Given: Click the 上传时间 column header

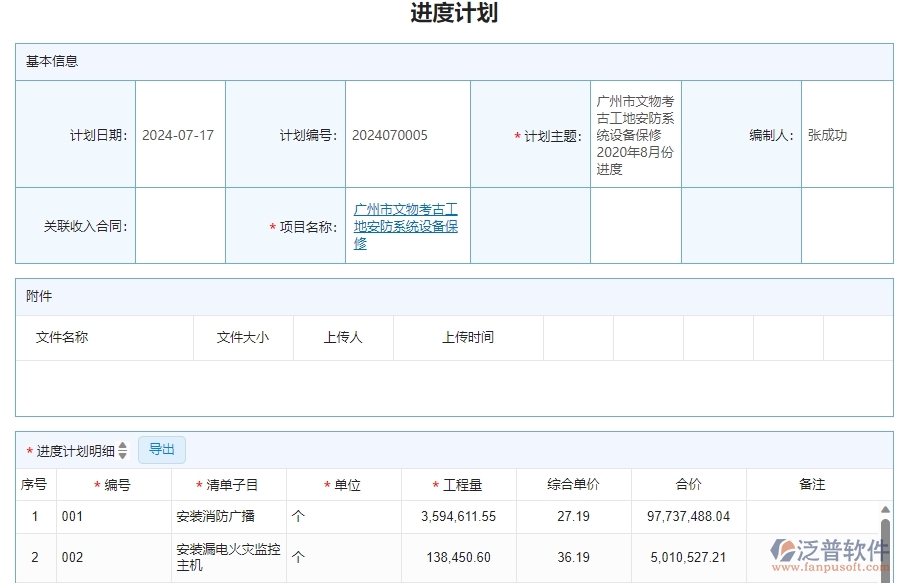Looking at the screenshot, I should pyautogui.click(x=468, y=337).
